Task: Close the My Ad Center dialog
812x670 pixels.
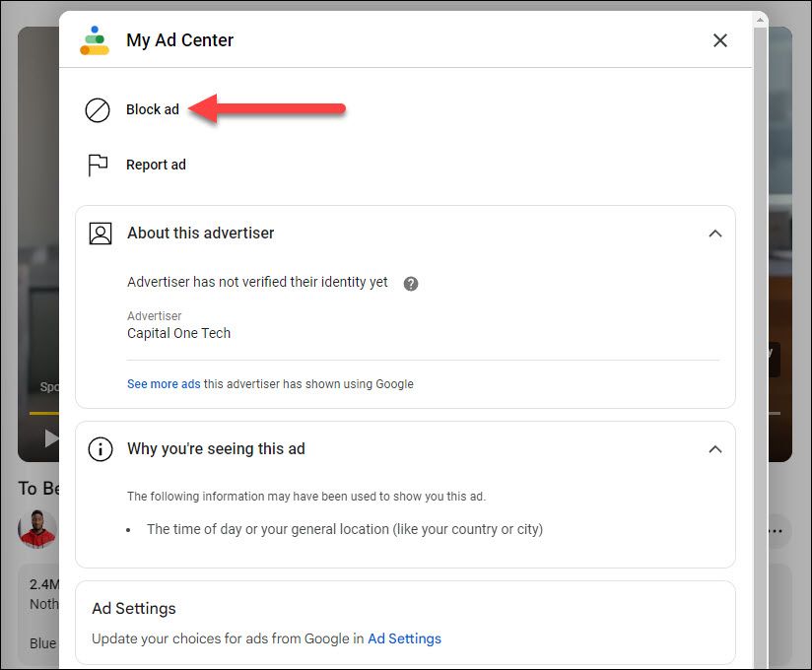Action: click(x=720, y=40)
